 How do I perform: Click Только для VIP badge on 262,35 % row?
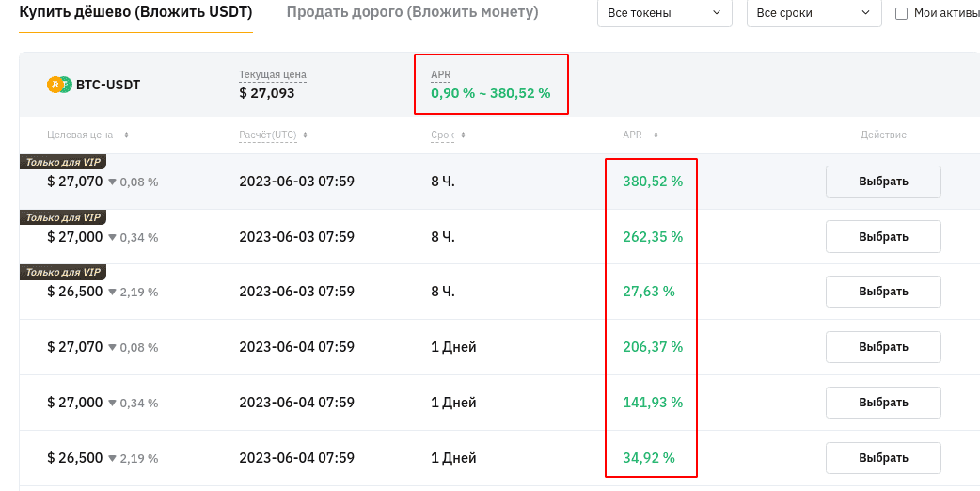63,216
